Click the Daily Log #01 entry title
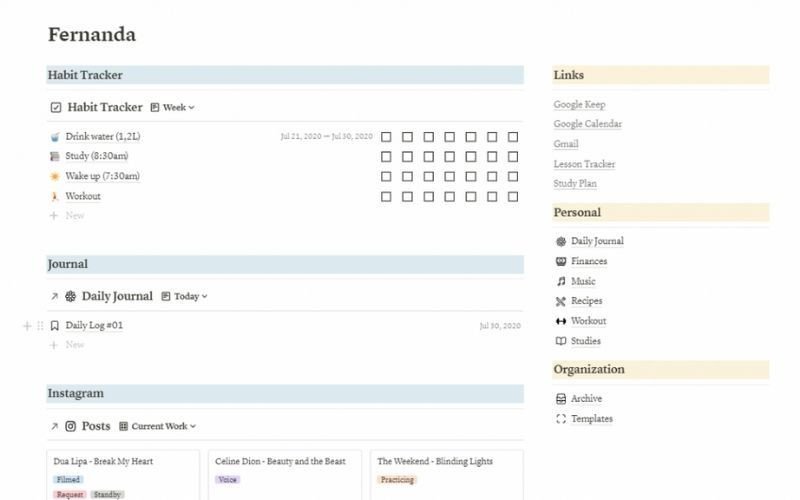This screenshot has height=500, width=800. click(94, 326)
